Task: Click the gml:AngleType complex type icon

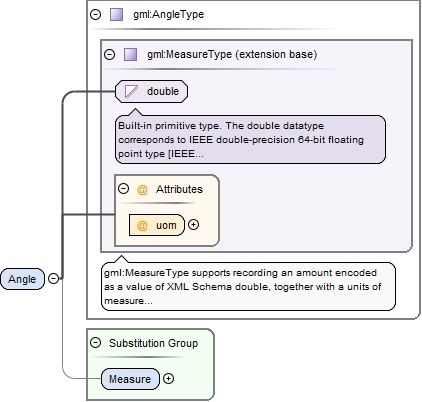Action: pos(116,15)
